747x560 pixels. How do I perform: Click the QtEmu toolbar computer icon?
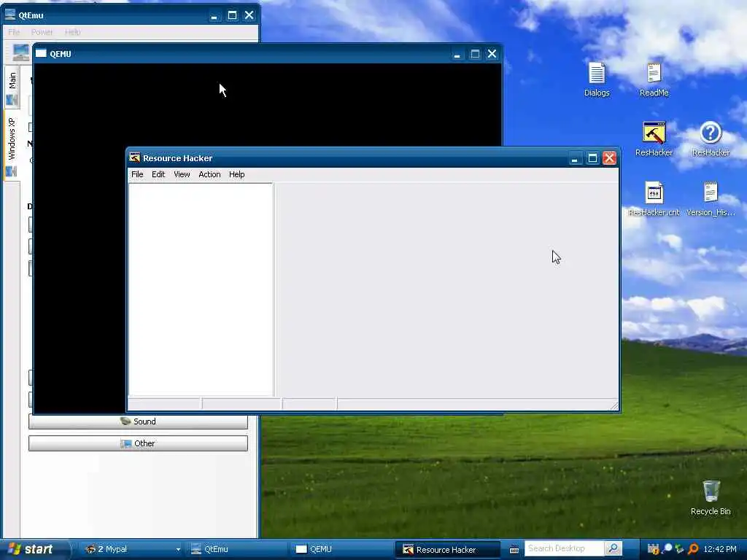(21, 52)
